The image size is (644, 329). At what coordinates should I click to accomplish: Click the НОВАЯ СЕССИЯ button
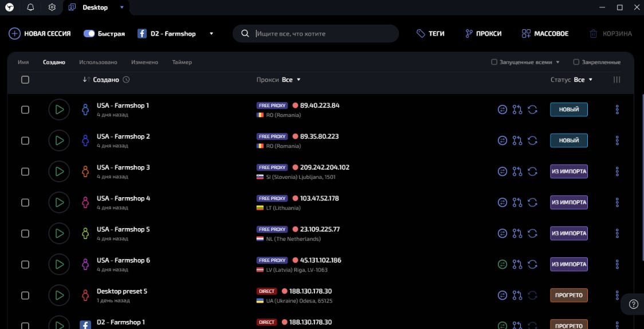click(40, 34)
